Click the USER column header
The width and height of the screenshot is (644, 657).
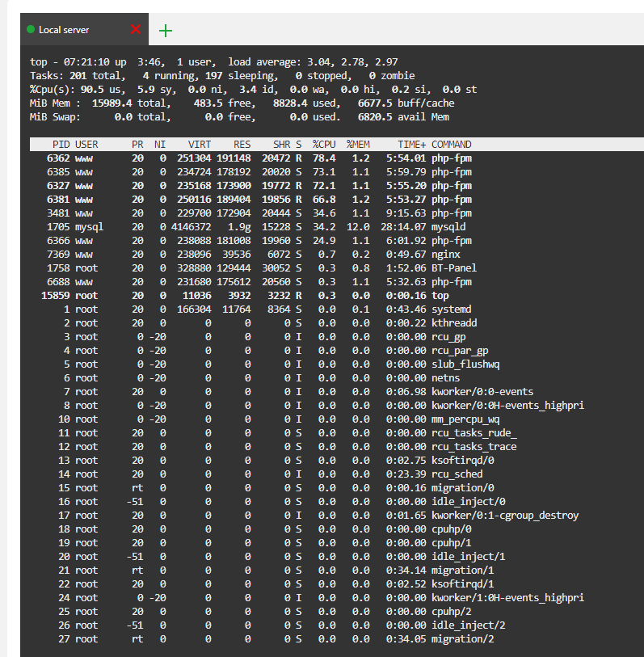pyautogui.click(x=86, y=144)
